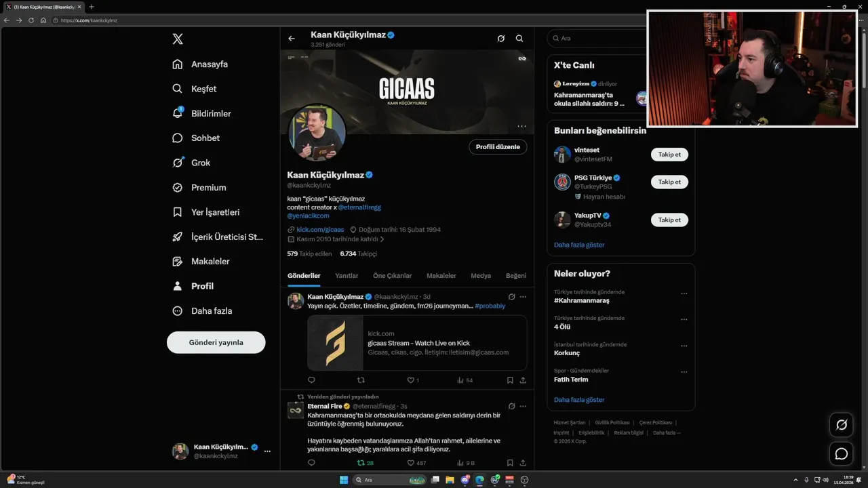
Task: Click Daha fazla göster under suggestions
Action: coord(579,245)
